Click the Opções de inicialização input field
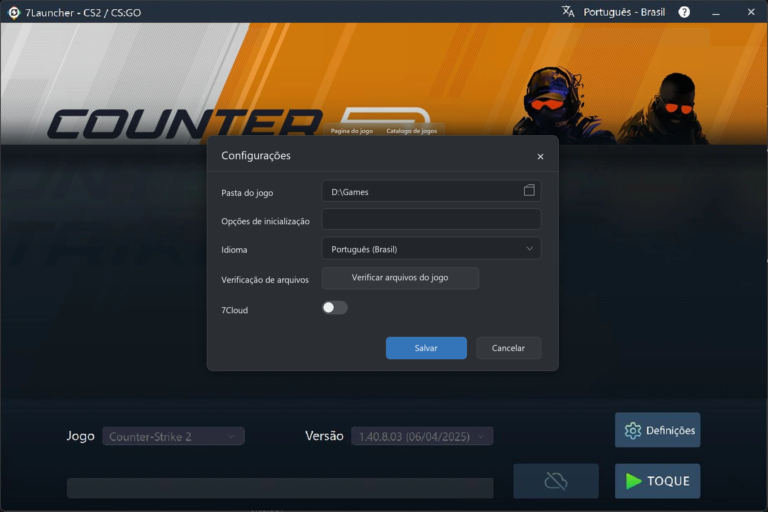The image size is (768, 512). click(431, 219)
